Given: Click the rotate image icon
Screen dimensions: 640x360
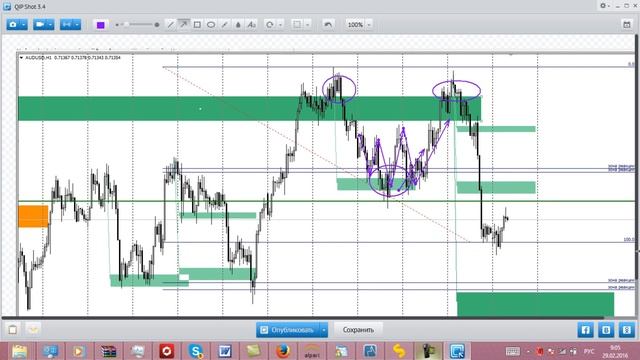Looking at the screenshot, I should click(270, 25).
